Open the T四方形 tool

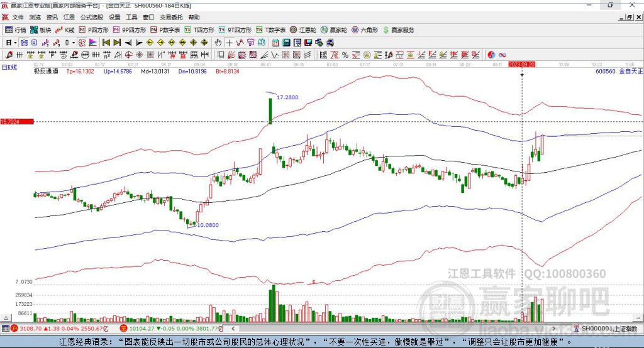pyautogui.click(x=199, y=30)
